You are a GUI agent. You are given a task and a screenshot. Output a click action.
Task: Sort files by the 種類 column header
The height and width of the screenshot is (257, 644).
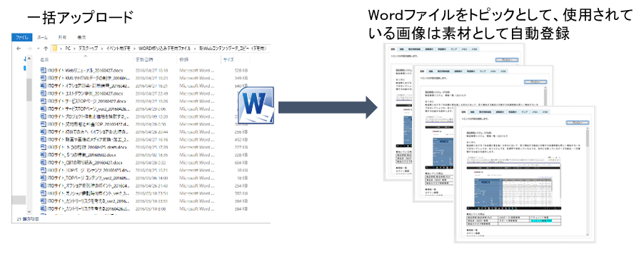pos(184,60)
